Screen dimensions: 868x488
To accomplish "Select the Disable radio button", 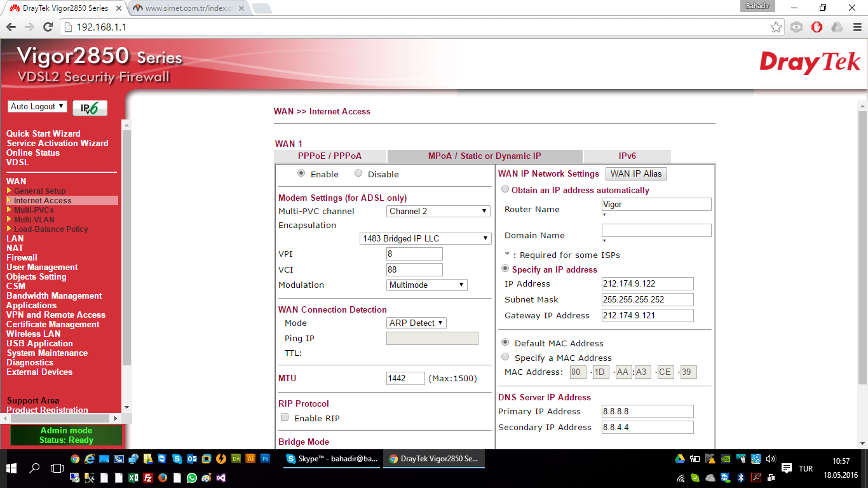I will [x=358, y=173].
